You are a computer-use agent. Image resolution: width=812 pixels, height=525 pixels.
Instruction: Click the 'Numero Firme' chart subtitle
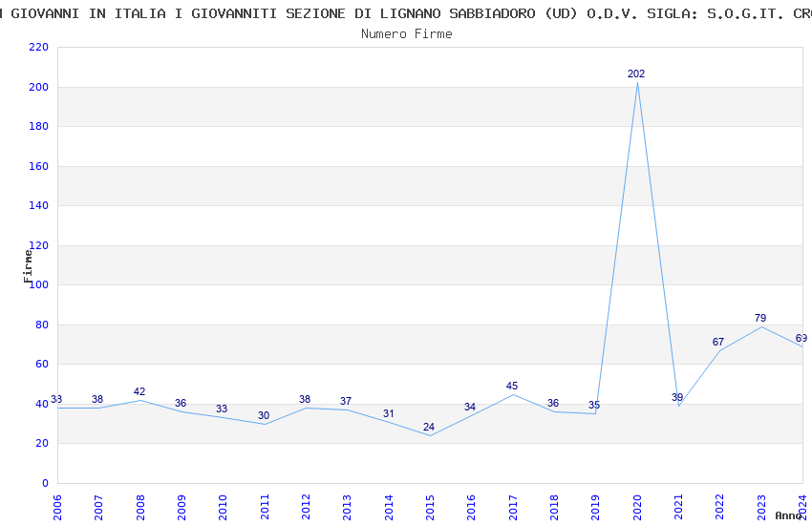tap(406, 33)
